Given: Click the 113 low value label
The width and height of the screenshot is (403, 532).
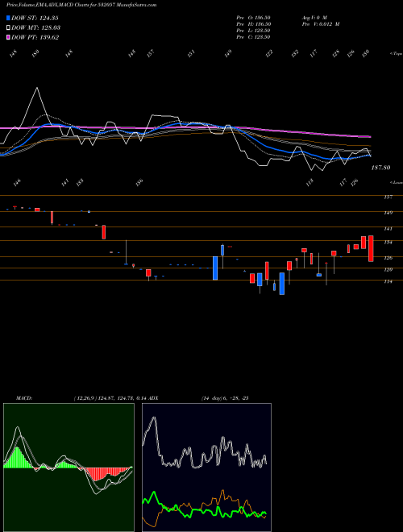Looking at the screenshot, I should [310, 182].
